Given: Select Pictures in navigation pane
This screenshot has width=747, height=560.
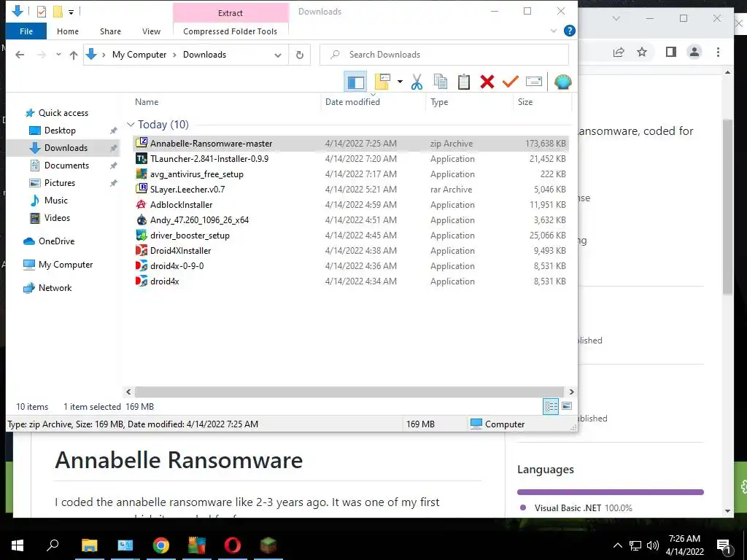Looking at the screenshot, I should (60, 183).
